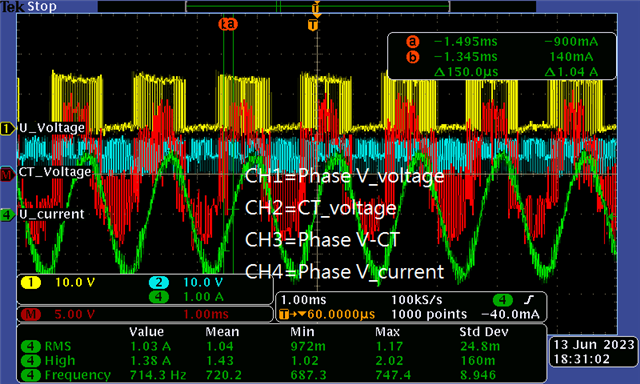
Task: Click the trigger delay 60.0000µs value
Action: [x=341, y=314]
